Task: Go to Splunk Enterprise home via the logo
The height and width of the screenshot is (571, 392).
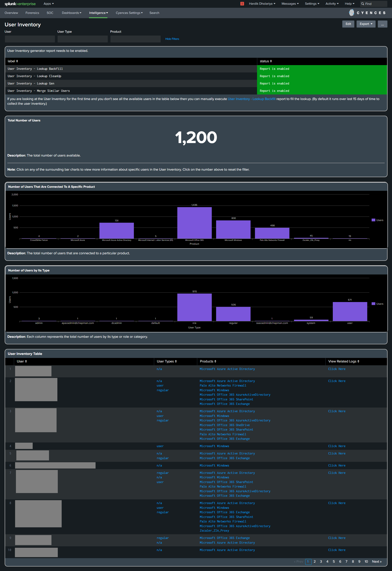Action: (20, 4)
